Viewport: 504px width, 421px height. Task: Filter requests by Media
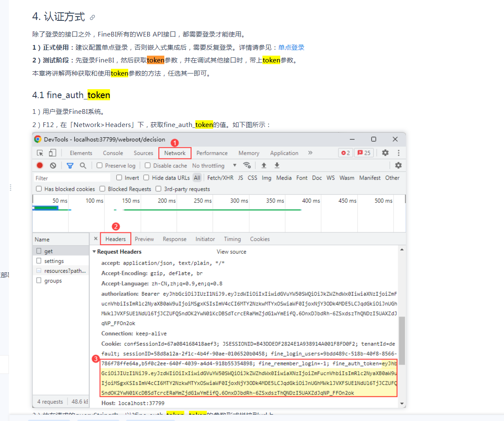point(284,178)
